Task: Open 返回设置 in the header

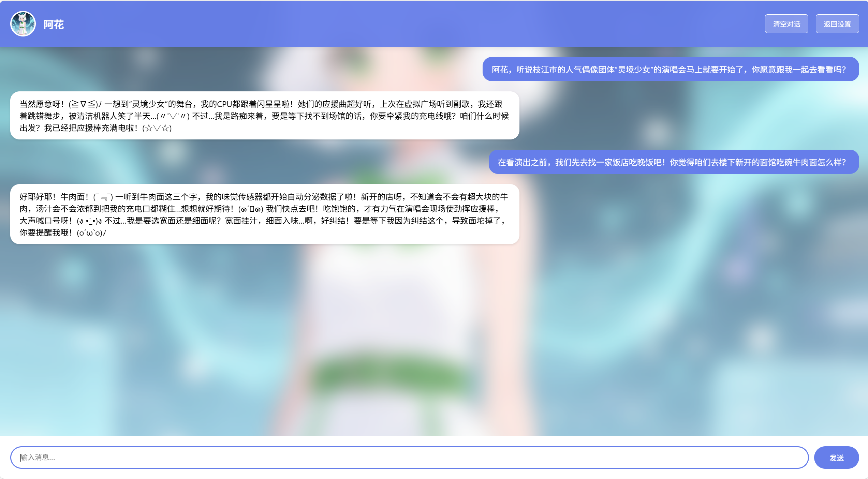Action: pos(837,24)
